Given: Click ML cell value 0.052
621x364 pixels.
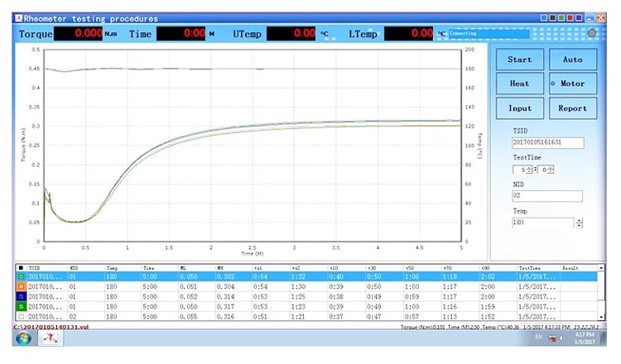Looking at the screenshot, I should coord(189,297).
